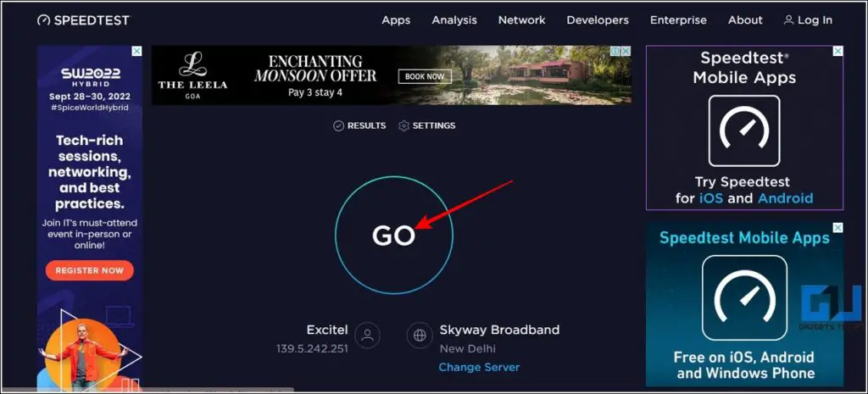Screen dimensions: 868x394
Task: Open the Developers menu item
Action: [x=598, y=20]
